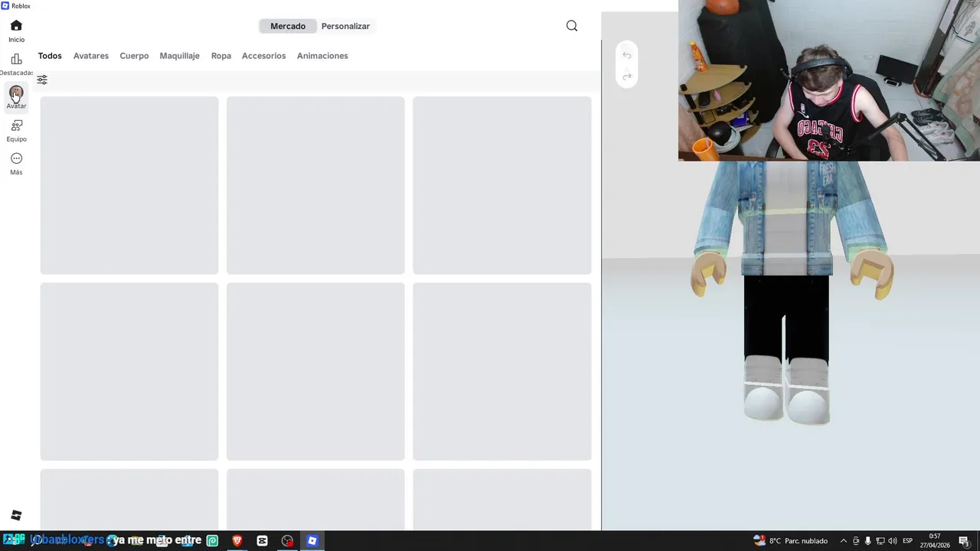Click the microphone tray icon
Viewport: 980px width, 551px height.
(x=868, y=540)
